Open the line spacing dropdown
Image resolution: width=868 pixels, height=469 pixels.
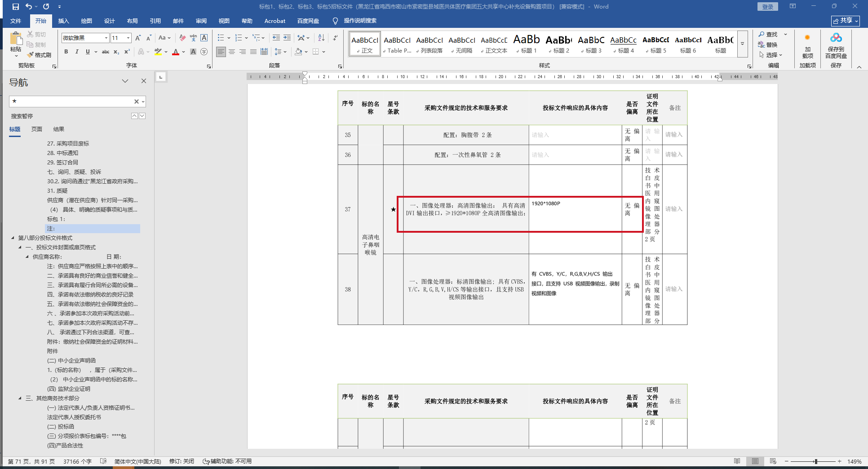[x=280, y=52]
